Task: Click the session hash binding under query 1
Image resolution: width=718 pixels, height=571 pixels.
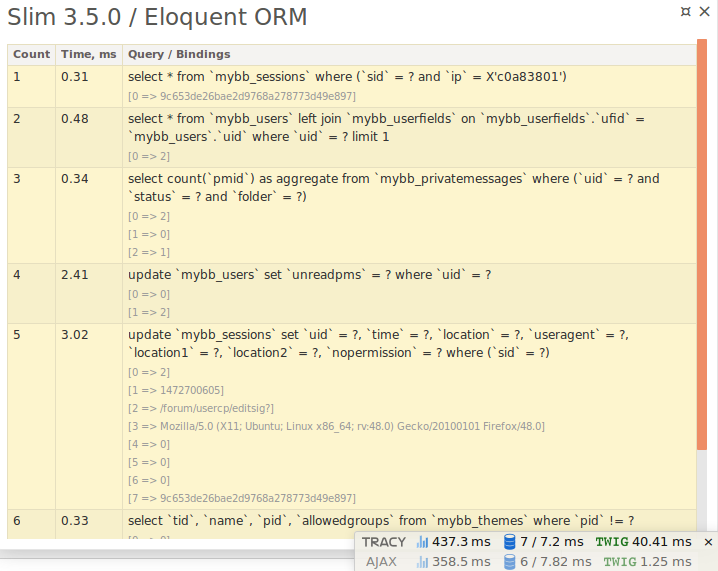Action: click(242, 96)
